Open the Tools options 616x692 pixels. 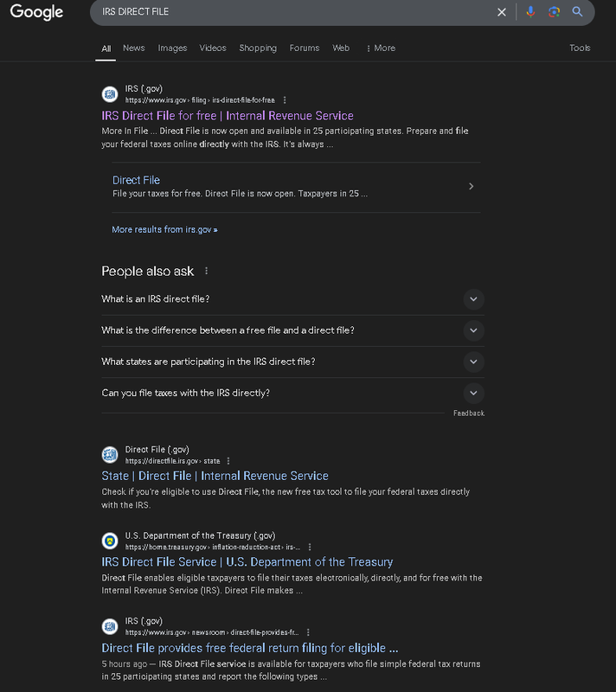(580, 48)
